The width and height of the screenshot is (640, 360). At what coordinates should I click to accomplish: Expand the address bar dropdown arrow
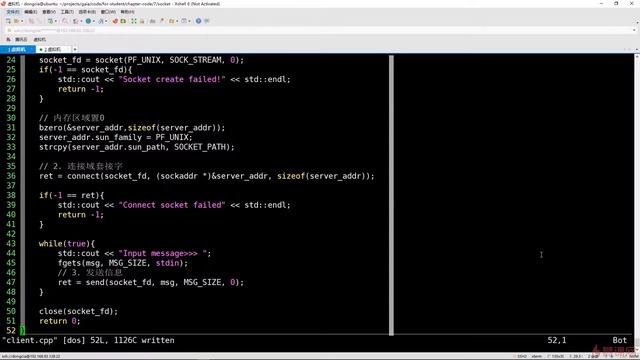[634, 31]
